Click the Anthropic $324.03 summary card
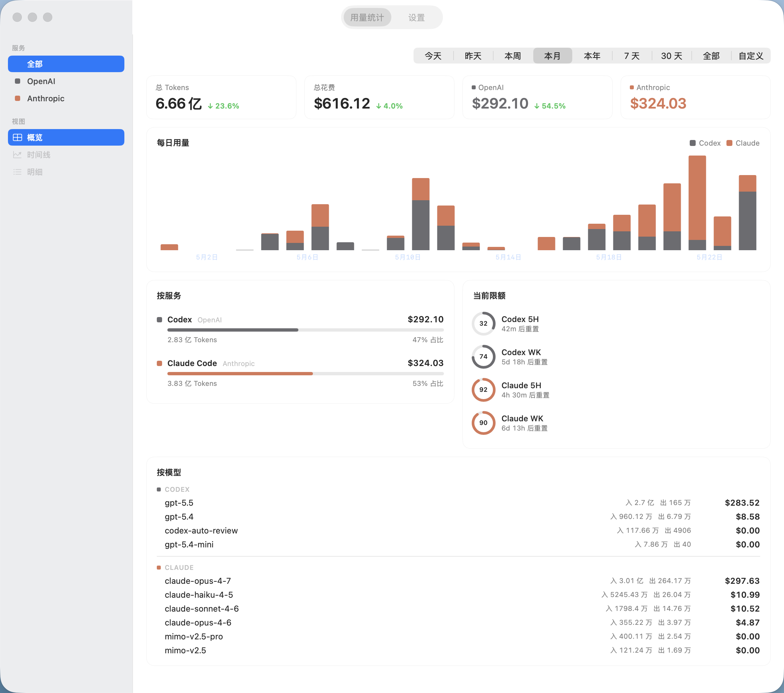 click(x=695, y=98)
